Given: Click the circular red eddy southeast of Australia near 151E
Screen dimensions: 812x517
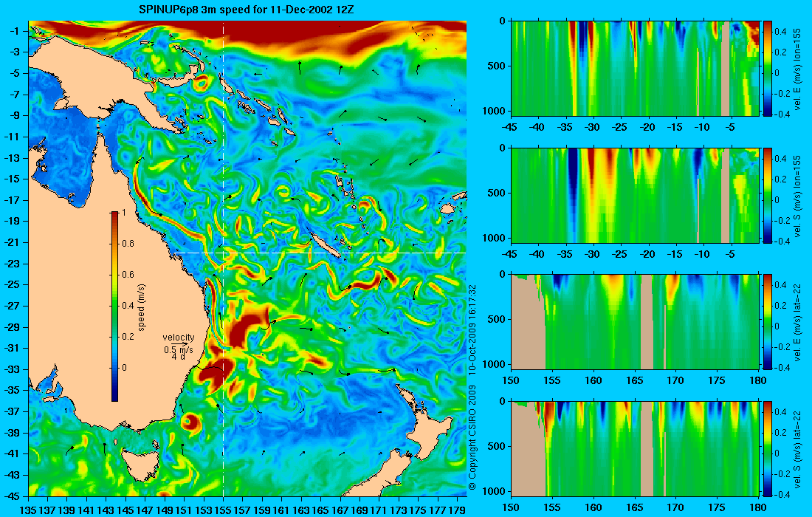Looking at the screenshot, I should pos(190,422).
